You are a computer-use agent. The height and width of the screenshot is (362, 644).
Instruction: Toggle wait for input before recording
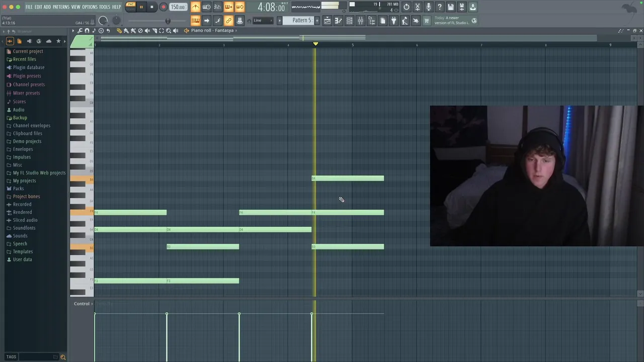[207, 7]
